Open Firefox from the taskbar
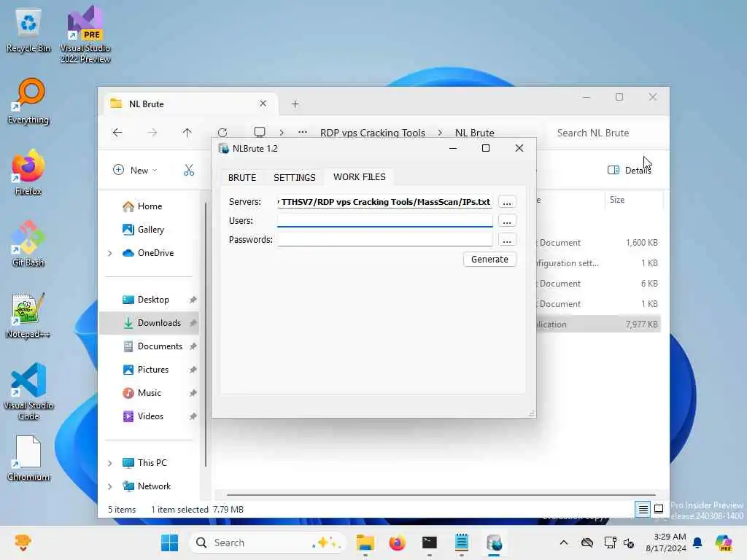Viewport: 747px width, 560px height. click(398, 542)
